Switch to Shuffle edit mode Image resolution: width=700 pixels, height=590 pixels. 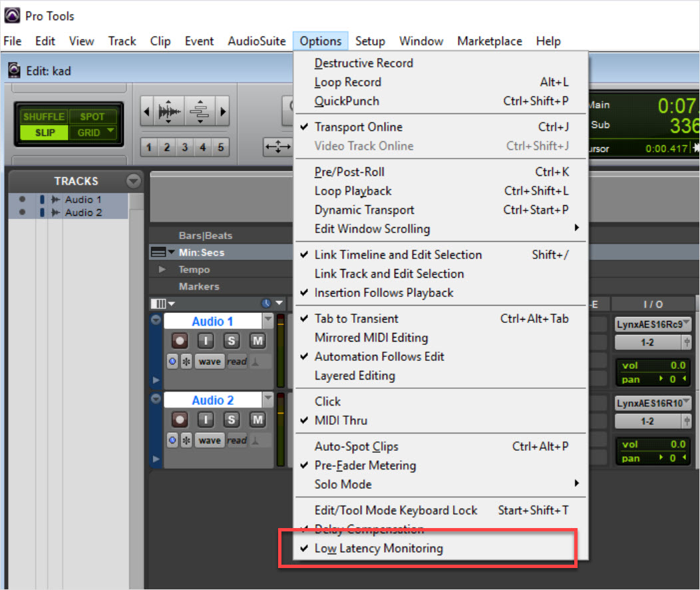(x=44, y=117)
